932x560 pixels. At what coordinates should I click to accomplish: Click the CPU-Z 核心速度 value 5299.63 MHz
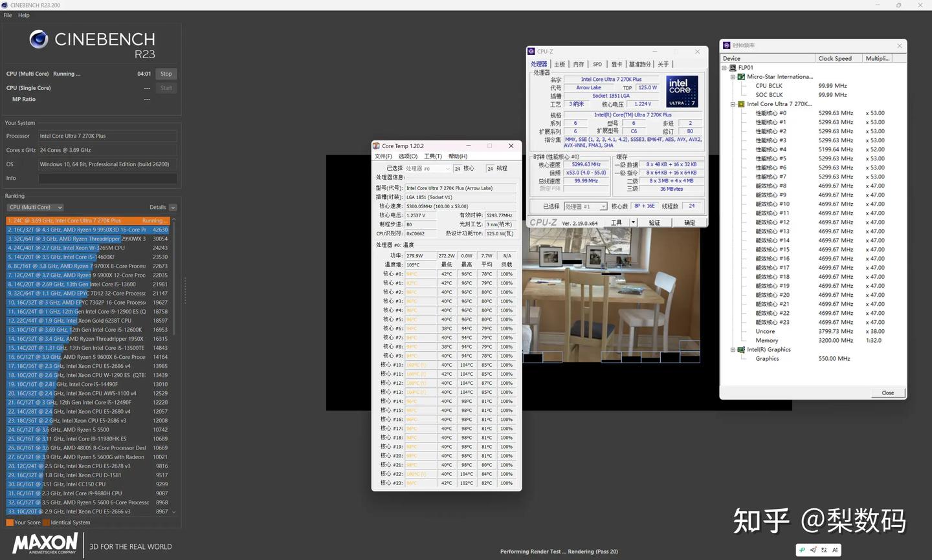point(586,164)
